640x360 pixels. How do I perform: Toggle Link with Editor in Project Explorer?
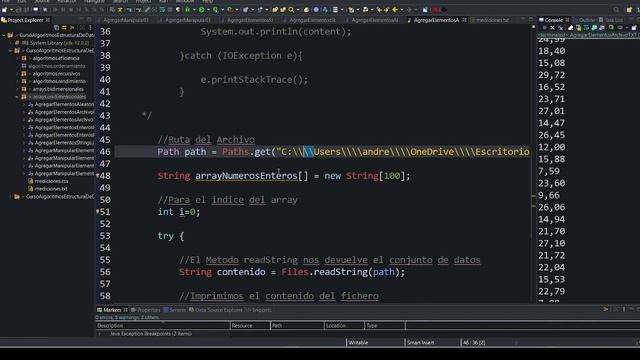[64, 28]
